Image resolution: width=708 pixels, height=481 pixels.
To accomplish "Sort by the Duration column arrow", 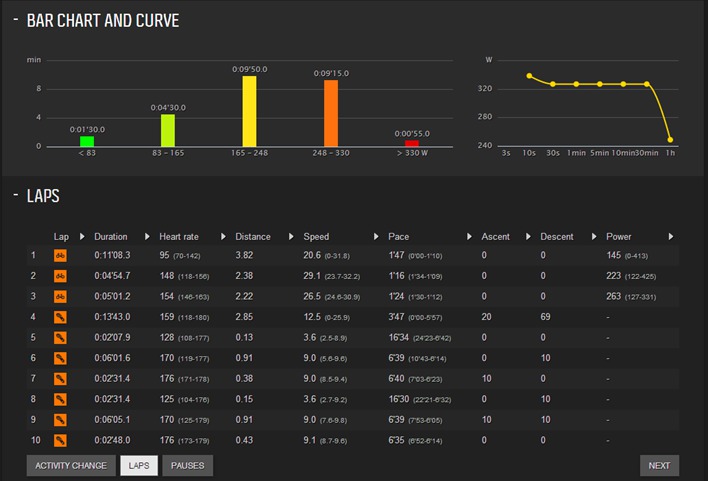I will coord(147,236).
